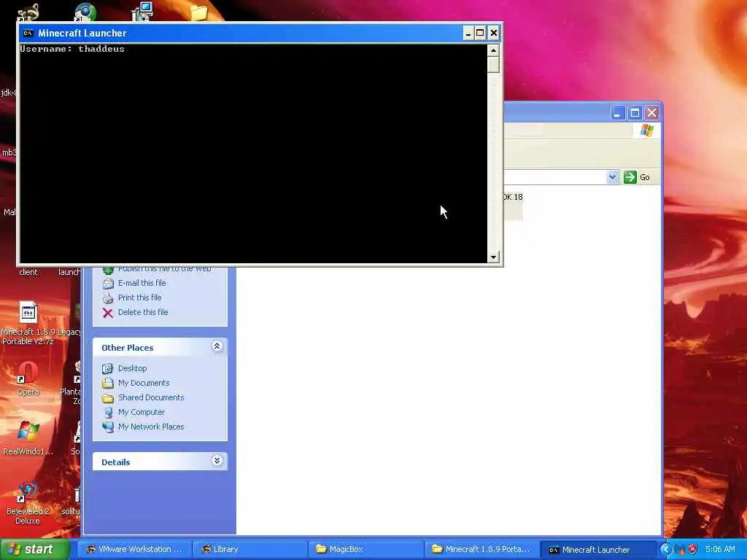Collapse the Other Places panel
Viewport: 747px width, 560px height.
(x=217, y=346)
